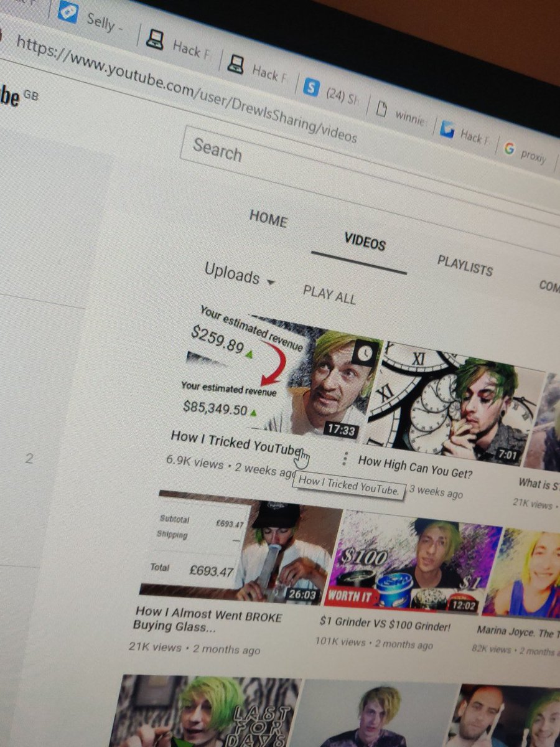Select the channel VIDEOS tab

[365, 242]
